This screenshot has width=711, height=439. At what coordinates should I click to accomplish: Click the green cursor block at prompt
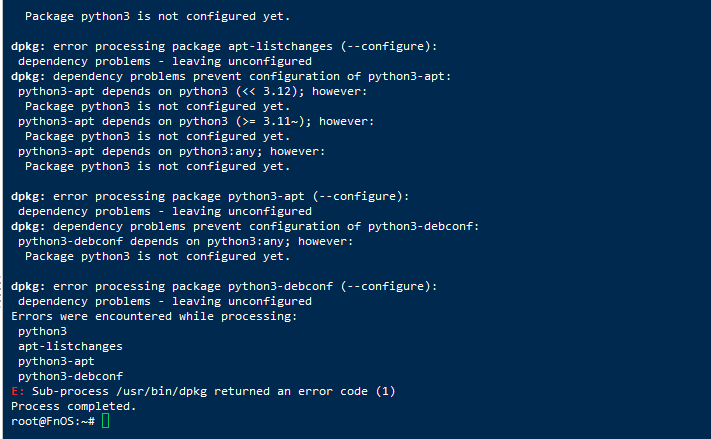(106, 421)
